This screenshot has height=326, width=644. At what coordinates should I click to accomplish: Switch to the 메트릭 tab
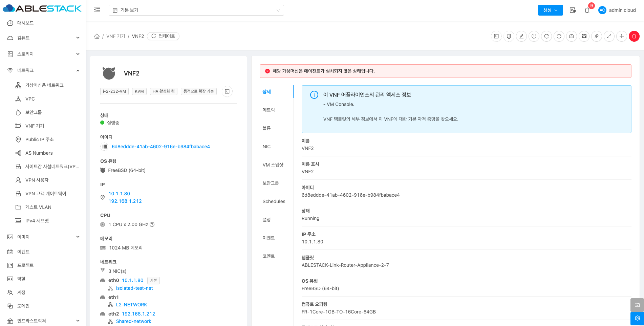tap(269, 110)
